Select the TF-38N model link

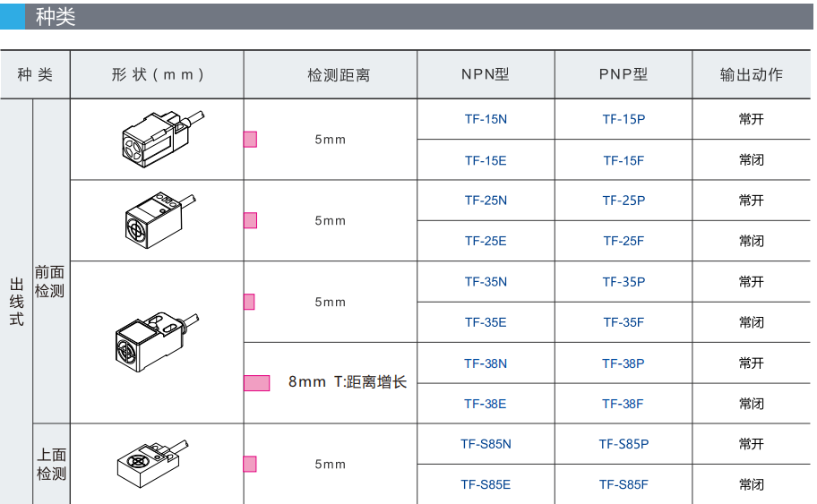tap(486, 363)
